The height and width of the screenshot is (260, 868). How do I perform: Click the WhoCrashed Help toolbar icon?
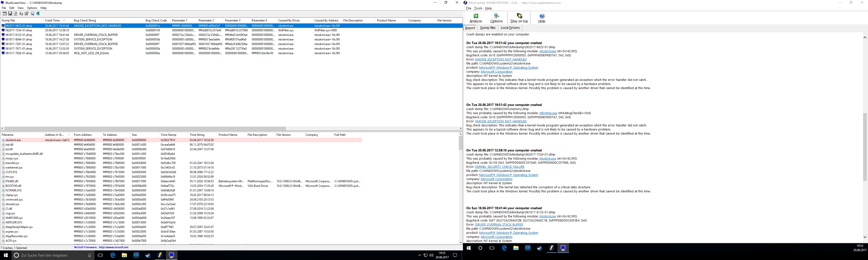click(542, 18)
